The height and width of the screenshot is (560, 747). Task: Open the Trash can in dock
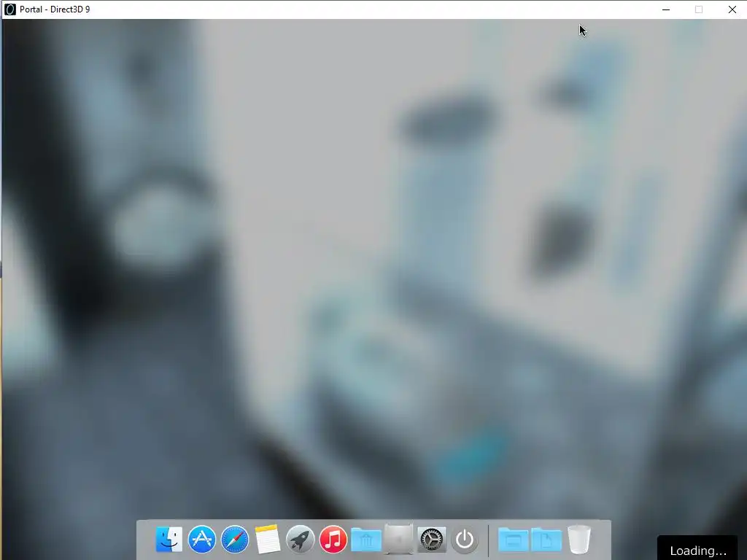click(x=578, y=540)
